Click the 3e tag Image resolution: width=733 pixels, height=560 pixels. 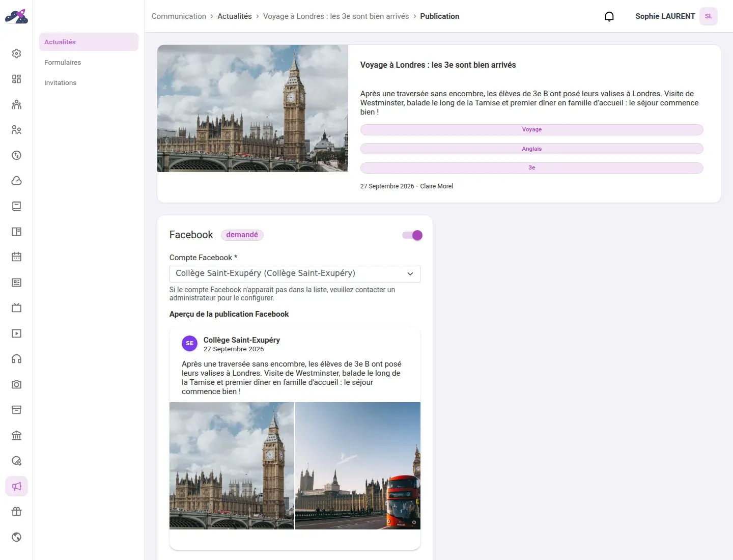pos(531,168)
